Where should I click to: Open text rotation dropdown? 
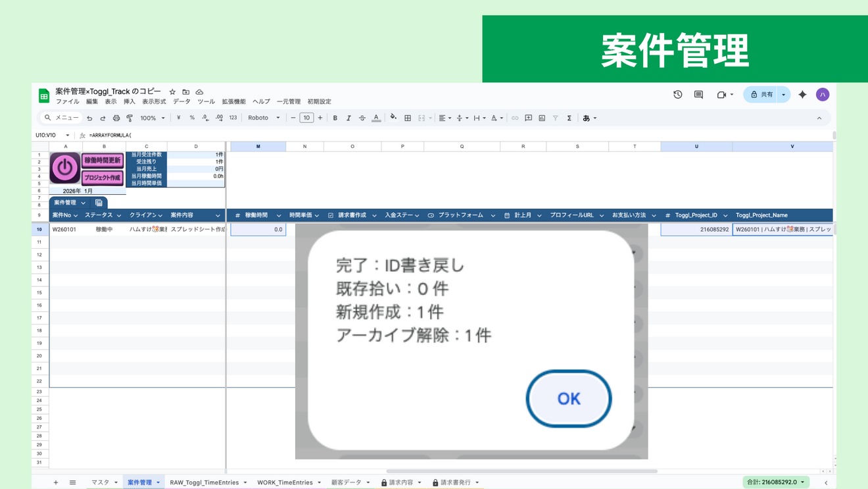pyautogui.click(x=497, y=118)
